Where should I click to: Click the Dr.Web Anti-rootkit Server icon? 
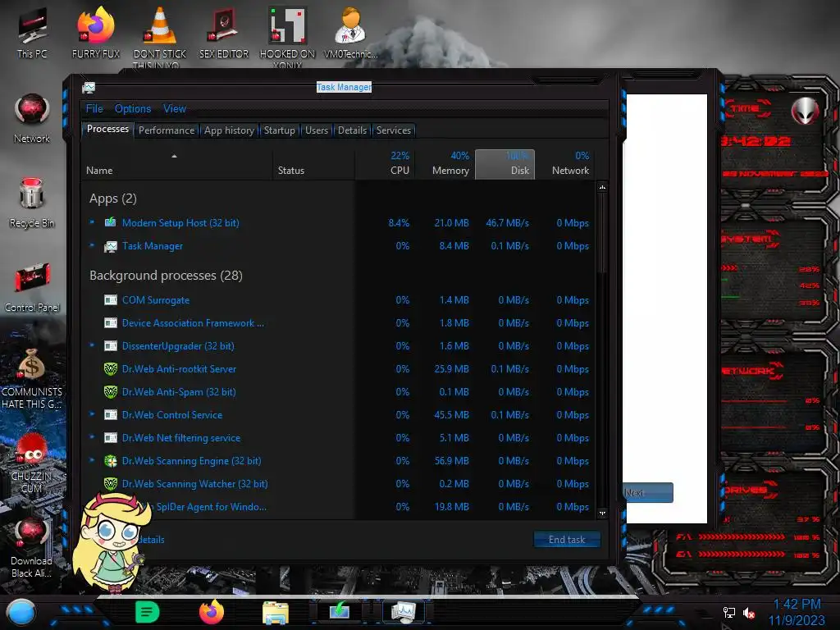pos(111,369)
